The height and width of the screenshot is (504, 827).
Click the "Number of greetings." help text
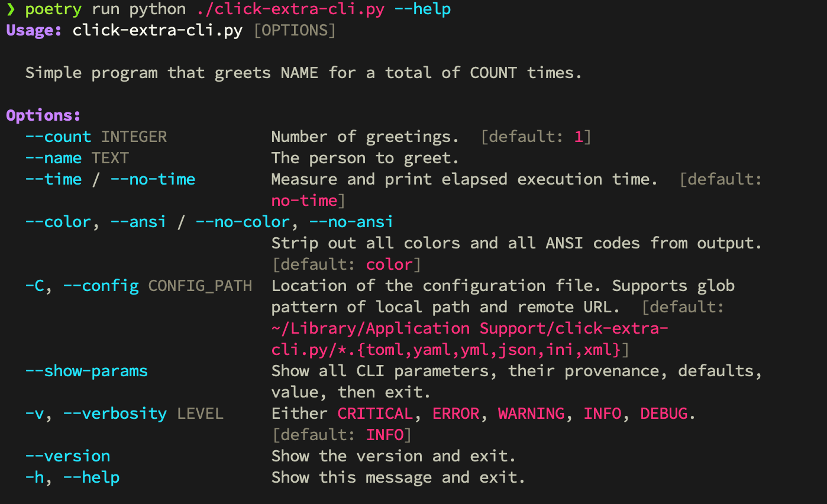click(366, 137)
